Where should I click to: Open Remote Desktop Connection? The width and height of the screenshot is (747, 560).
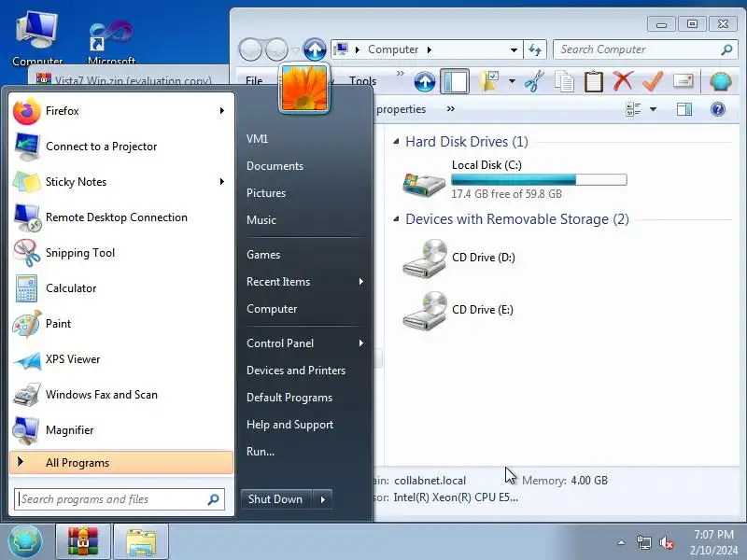point(121,217)
